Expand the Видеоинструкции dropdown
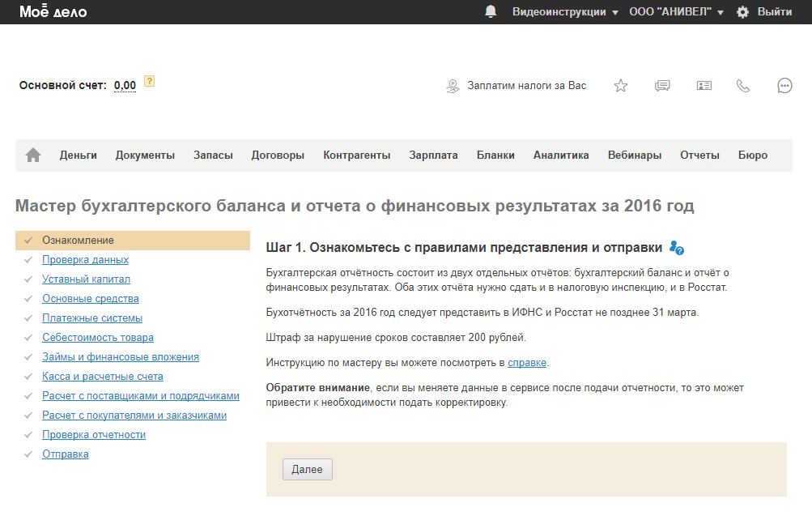 click(565, 12)
